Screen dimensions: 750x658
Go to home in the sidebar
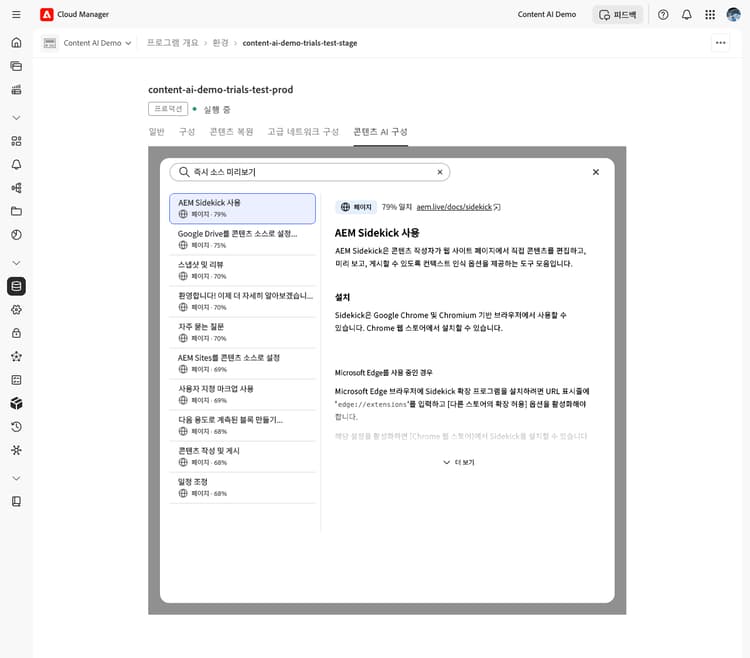click(x=16, y=43)
